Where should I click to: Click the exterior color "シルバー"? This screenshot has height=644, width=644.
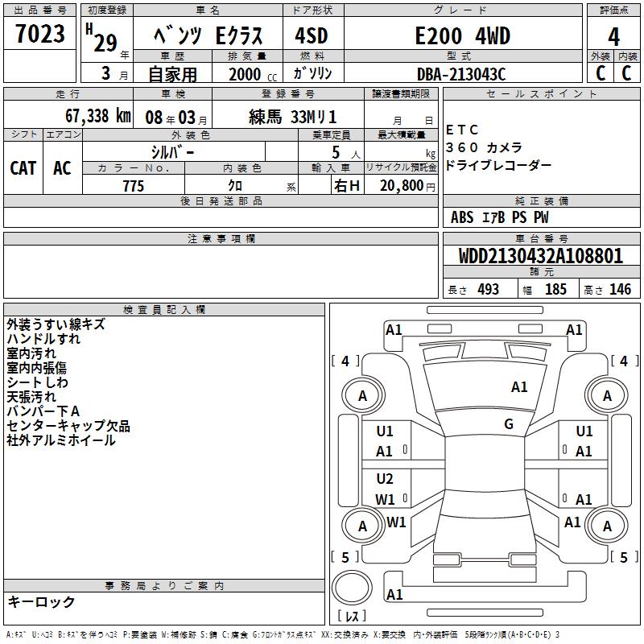pyautogui.click(x=172, y=152)
